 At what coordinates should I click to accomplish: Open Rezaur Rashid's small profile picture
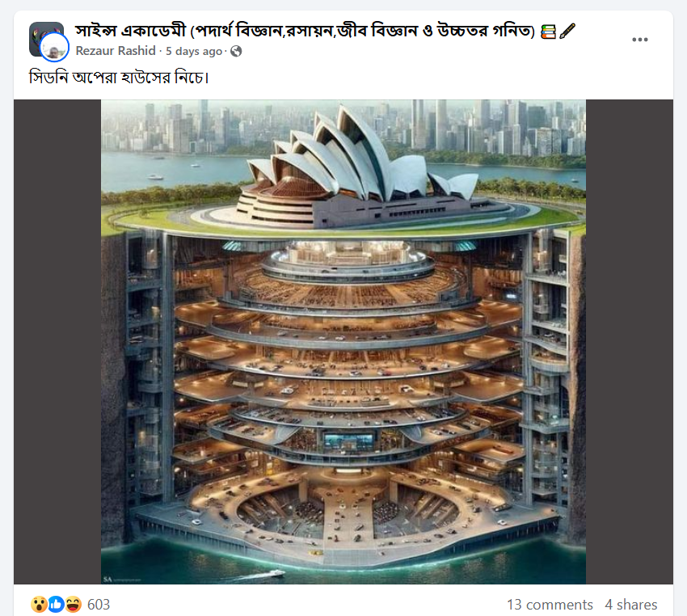pyautogui.click(x=54, y=48)
